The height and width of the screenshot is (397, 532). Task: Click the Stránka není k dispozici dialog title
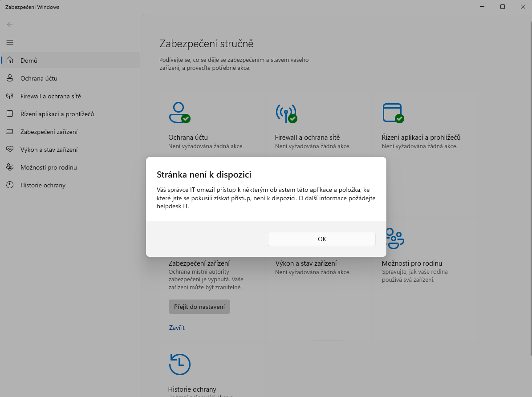(x=204, y=174)
